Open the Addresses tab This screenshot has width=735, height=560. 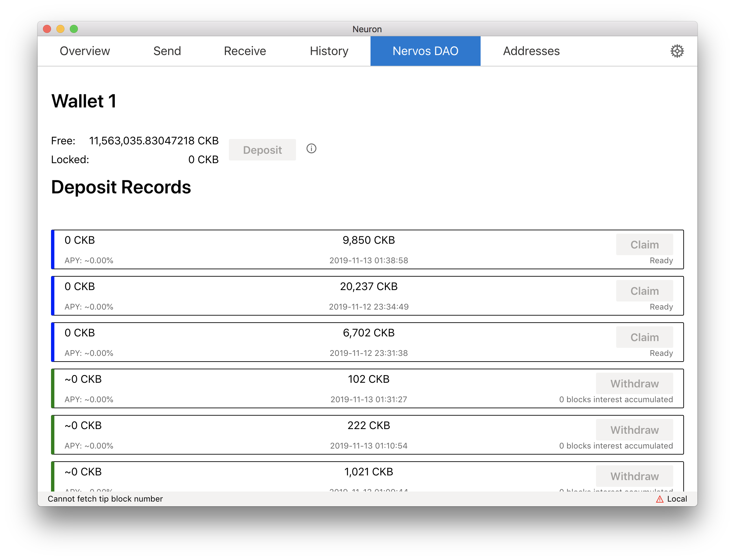(x=531, y=51)
